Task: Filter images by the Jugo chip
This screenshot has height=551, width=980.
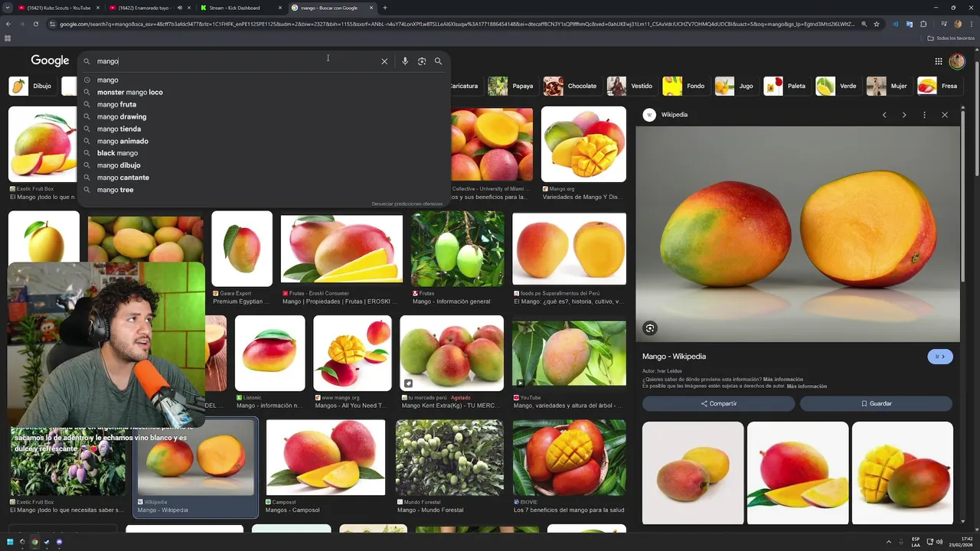Action: [735, 86]
